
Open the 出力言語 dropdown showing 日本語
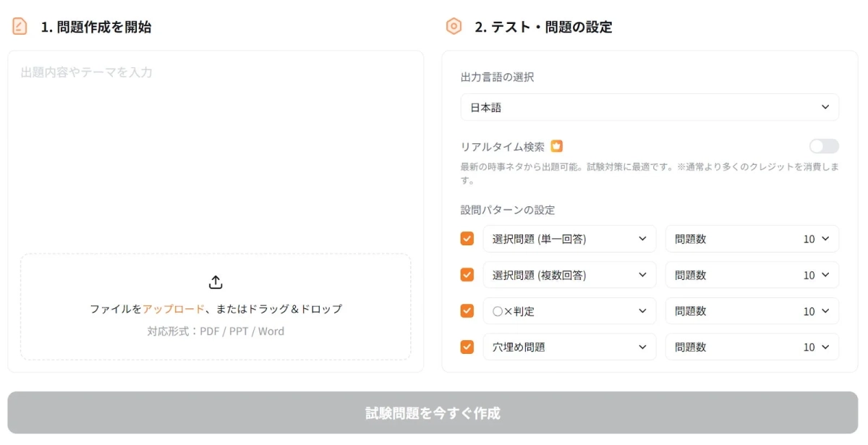pyautogui.click(x=651, y=106)
